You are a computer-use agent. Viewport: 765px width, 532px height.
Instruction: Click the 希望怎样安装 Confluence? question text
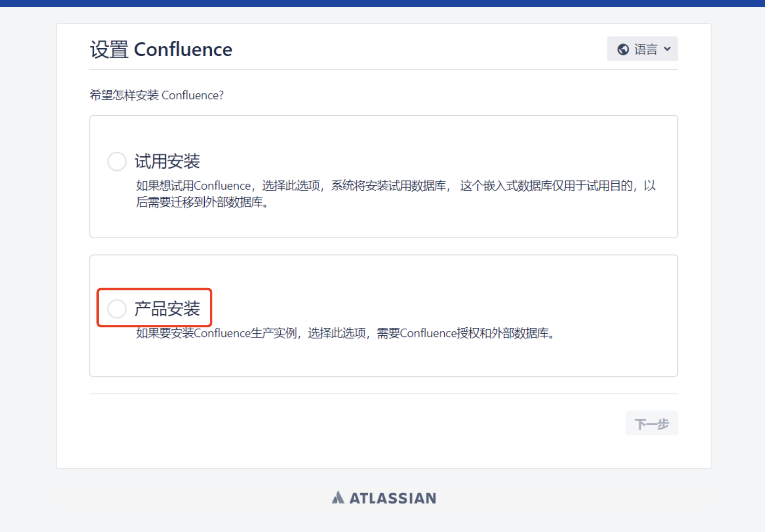pos(157,95)
